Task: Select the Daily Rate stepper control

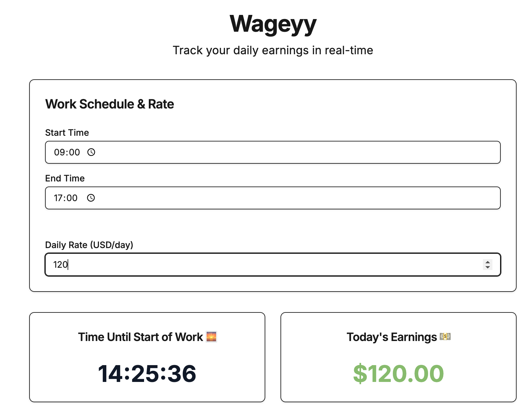Action: [x=488, y=264]
